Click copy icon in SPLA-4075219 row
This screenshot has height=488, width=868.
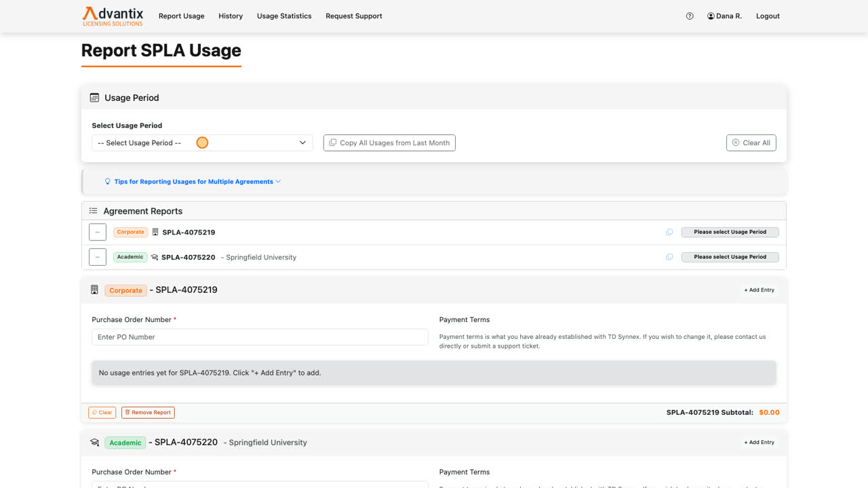[x=669, y=232]
